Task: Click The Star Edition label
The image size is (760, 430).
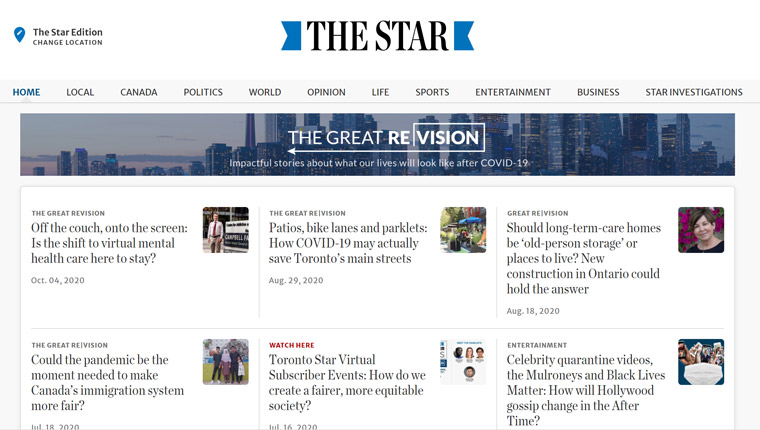Action: coord(67,32)
